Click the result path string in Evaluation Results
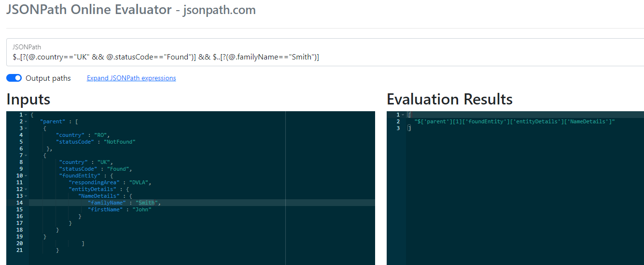Viewport: 644px width, 265px height. [x=515, y=121]
